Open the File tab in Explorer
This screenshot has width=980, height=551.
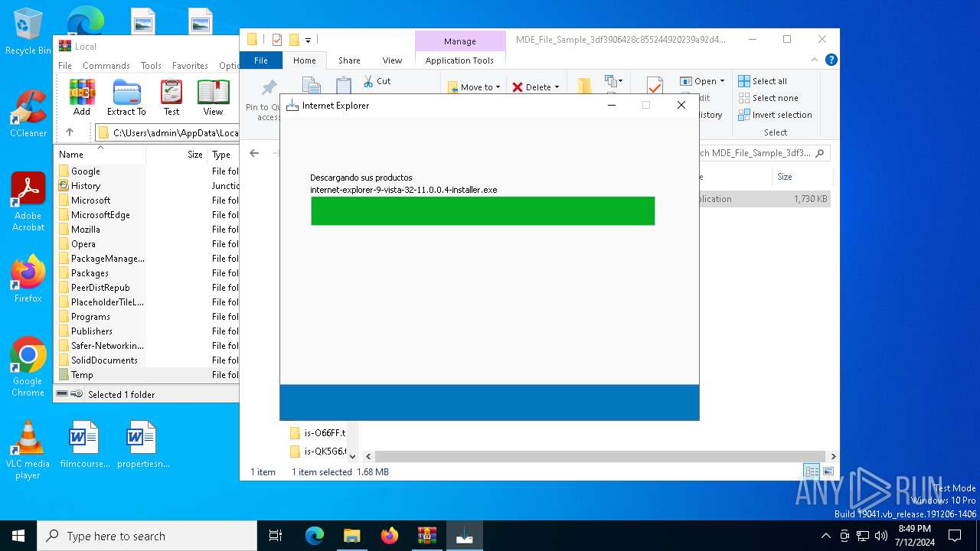coord(261,60)
